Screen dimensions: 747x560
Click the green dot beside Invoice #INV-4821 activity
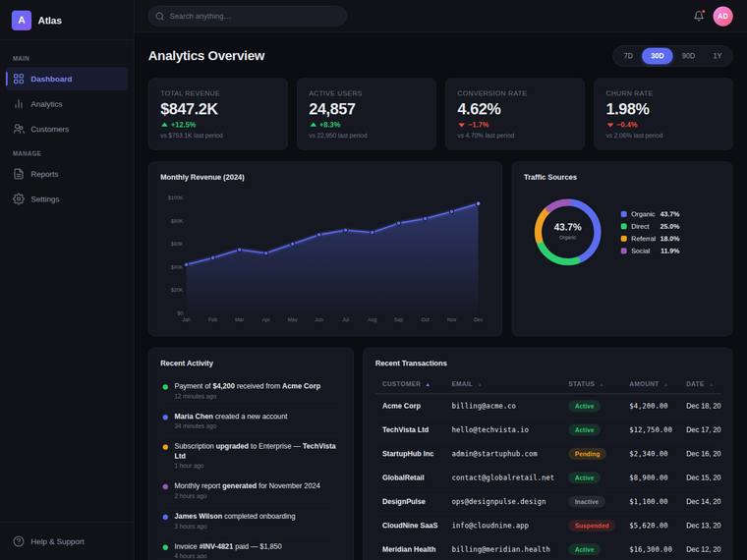pyautogui.click(x=165, y=547)
